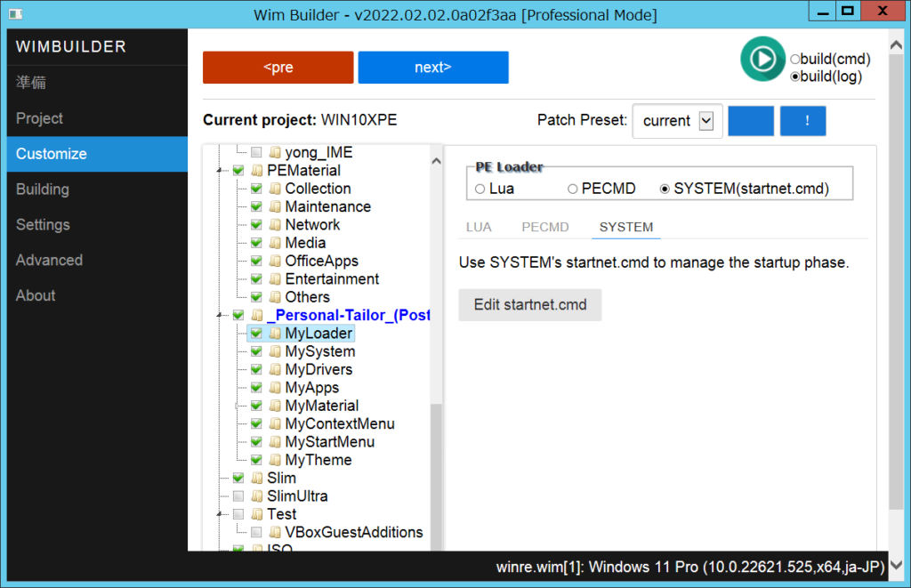Click the folder icon next to MyDrivers
Image resolution: width=911 pixels, height=588 pixels.
[x=275, y=370]
